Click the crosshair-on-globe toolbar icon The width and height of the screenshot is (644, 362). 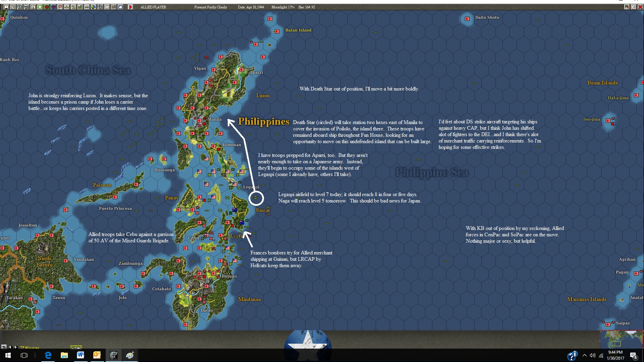click(x=100, y=7)
